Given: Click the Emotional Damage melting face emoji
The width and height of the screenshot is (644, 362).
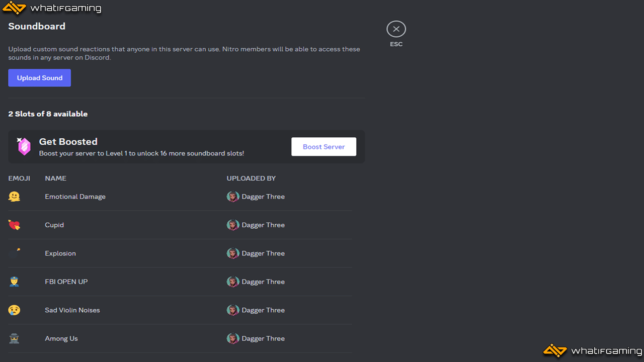Looking at the screenshot, I should 14,197.
